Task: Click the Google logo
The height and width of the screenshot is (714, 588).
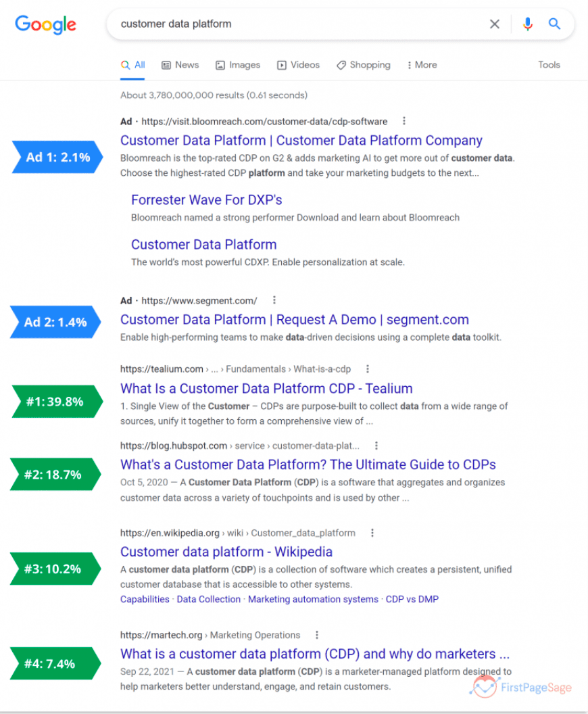Action: pos(45,24)
